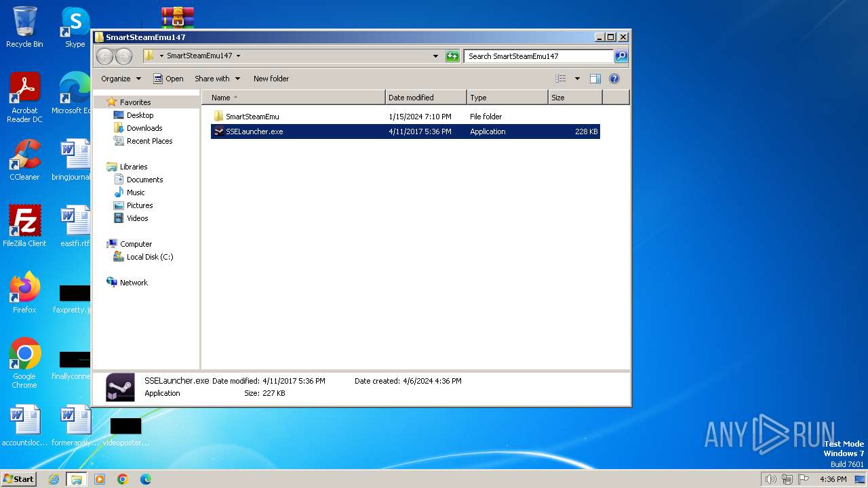The width and height of the screenshot is (868, 488).
Task: Select the SmartSteamEmu folder icon
Action: pos(218,116)
